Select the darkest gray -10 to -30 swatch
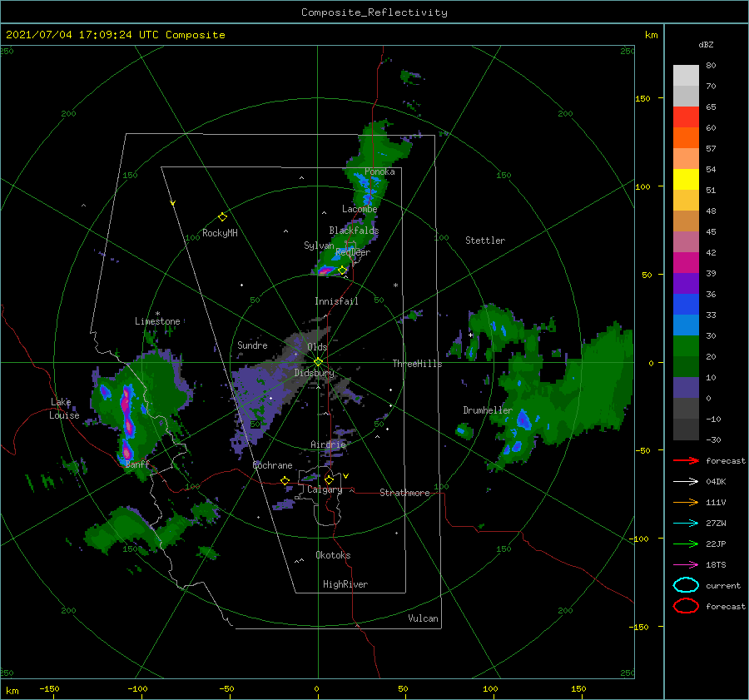The image size is (749, 700). click(x=686, y=429)
